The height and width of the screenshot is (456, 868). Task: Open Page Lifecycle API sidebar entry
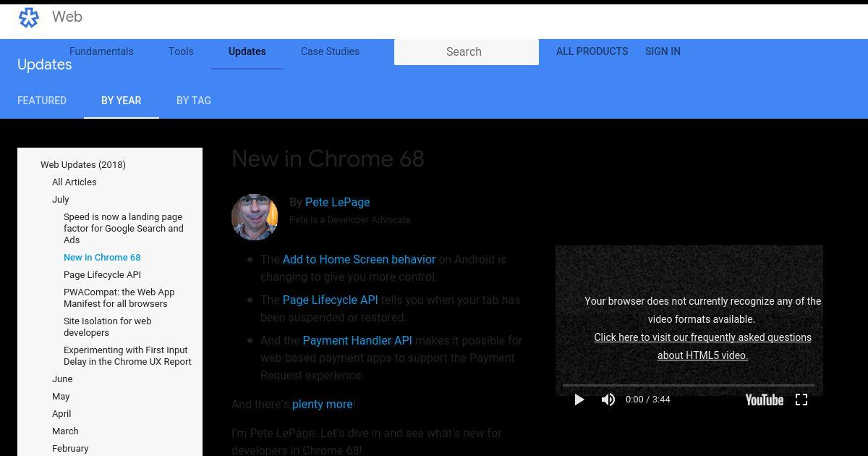tap(102, 274)
